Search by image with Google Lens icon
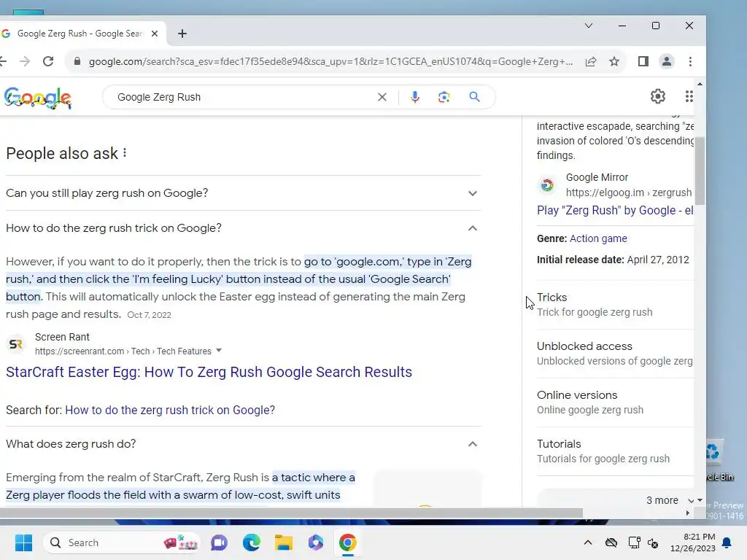Image resolution: width=747 pixels, height=560 pixels. click(444, 97)
